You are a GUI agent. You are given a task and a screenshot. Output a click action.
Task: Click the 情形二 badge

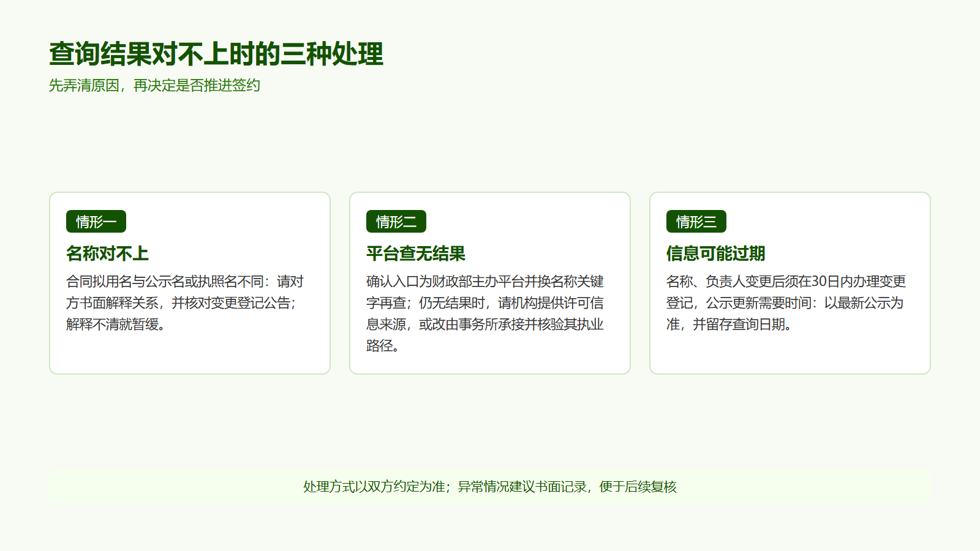pos(396,222)
